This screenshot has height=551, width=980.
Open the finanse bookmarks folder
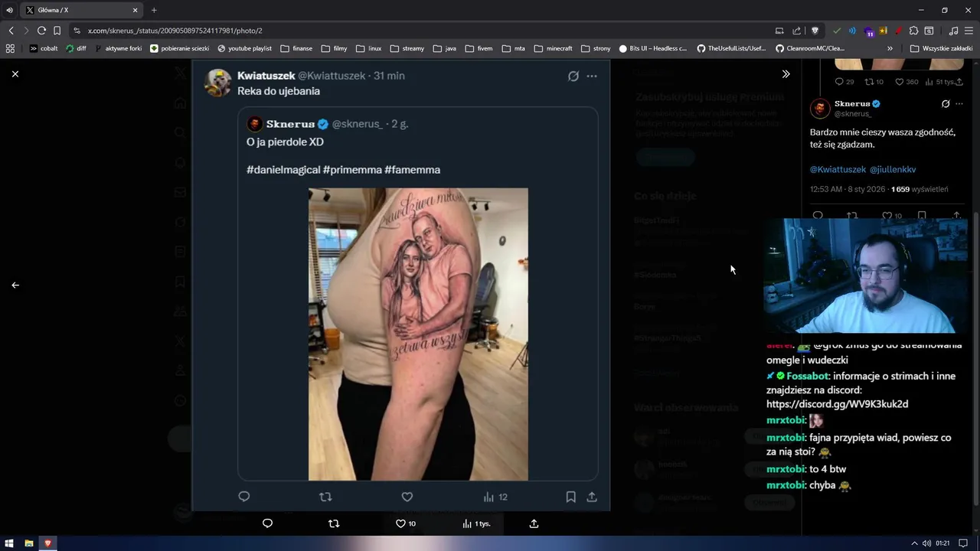296,48
